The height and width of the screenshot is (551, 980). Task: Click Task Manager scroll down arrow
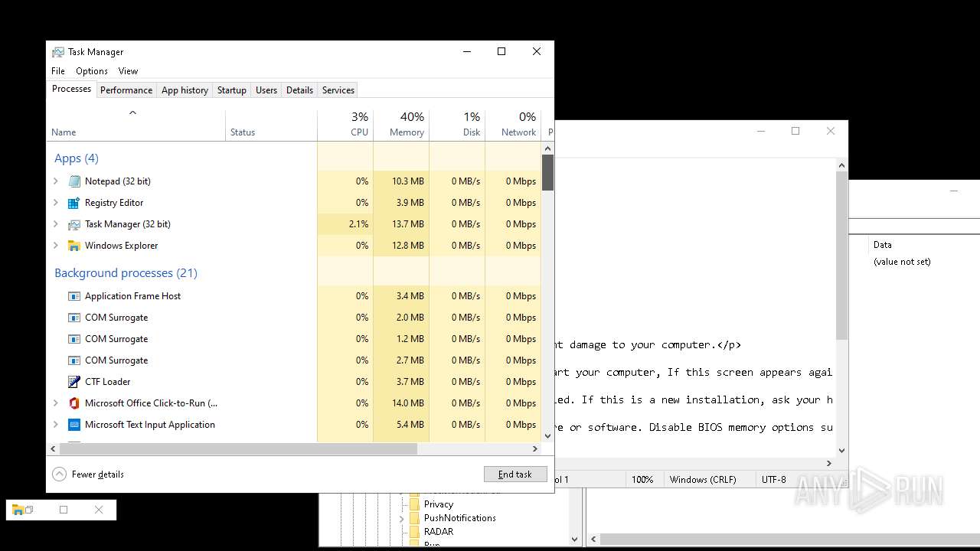pos(547,436)
